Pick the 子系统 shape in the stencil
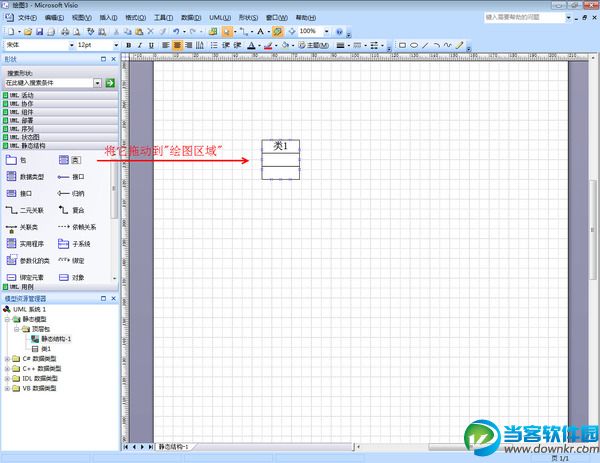The image size is (600, 463). pos(74,244)
